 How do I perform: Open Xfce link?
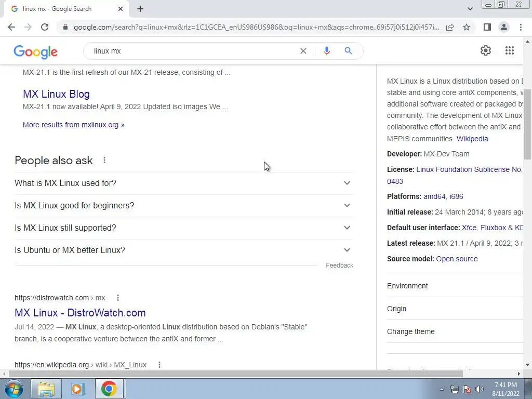pos(469,228)
